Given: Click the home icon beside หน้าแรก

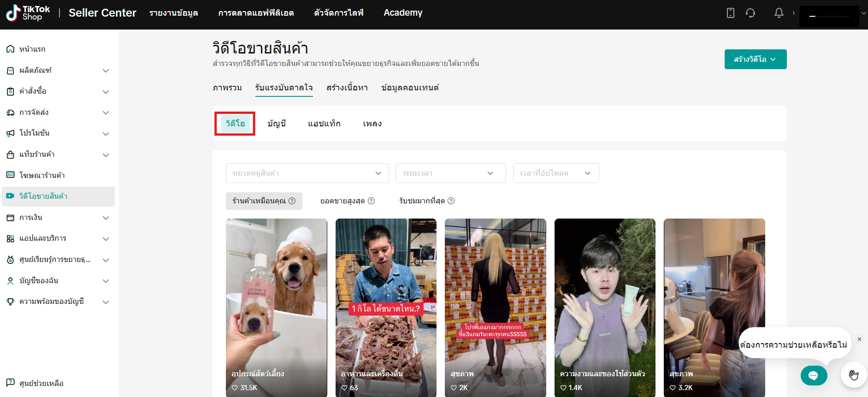Looking at the screenshot, I should click(11, 49).
